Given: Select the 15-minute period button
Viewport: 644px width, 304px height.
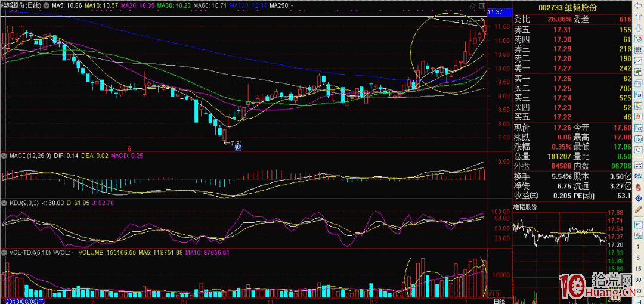Looking at the screenshot, I should pyautogui.click(x=638, y=269).
